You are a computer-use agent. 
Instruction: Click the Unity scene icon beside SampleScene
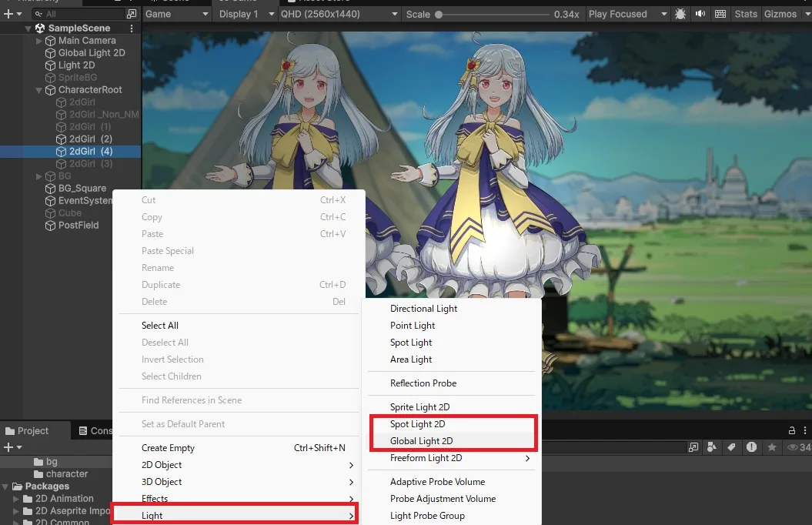pyautogui.click(x=40, y=28)
